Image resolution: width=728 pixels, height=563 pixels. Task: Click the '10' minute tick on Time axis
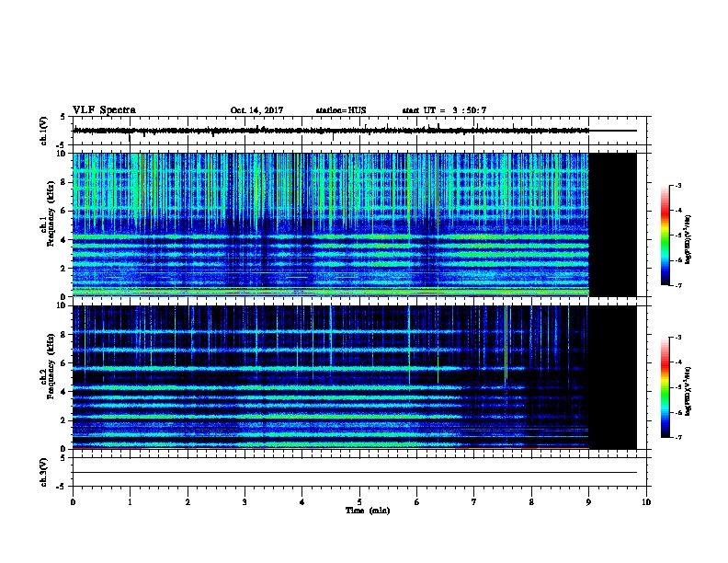(646, 501)
